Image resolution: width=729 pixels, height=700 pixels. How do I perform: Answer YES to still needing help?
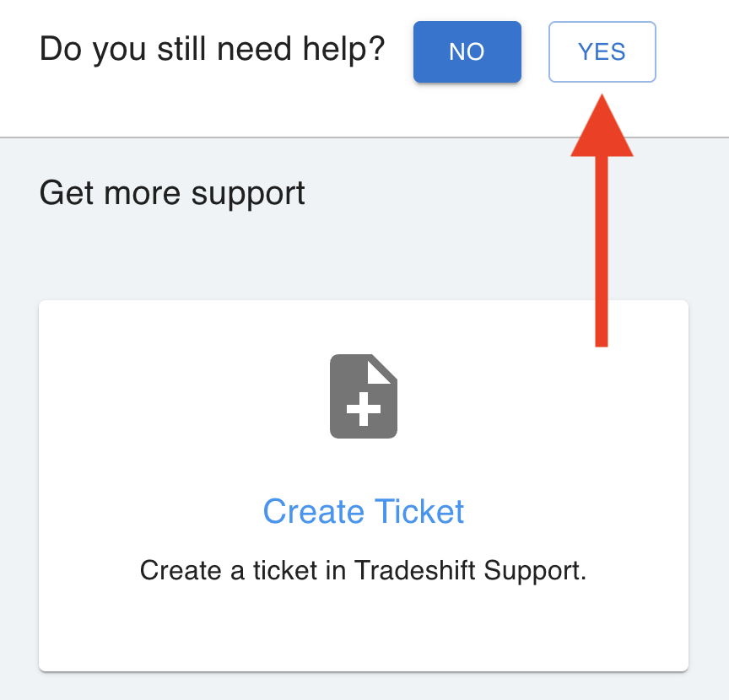point(602,51)
